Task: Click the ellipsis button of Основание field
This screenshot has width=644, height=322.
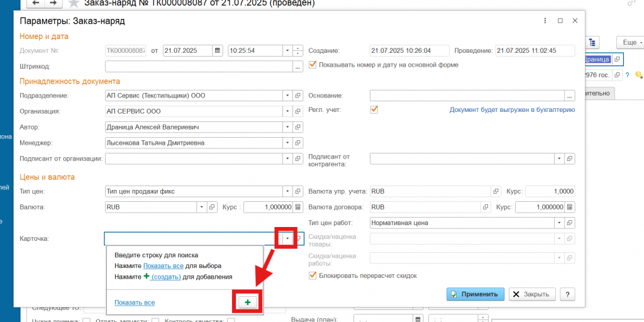Action: 570,96
